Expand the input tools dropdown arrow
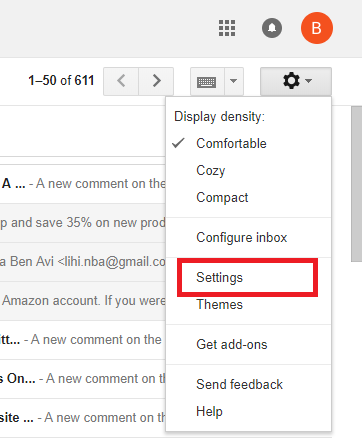362x441 pixels. tap(234, 82)
